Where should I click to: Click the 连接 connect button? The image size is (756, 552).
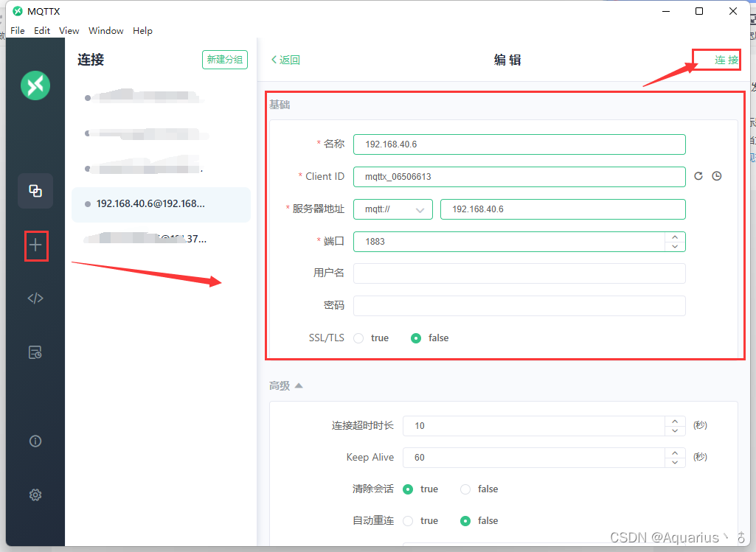pos(726,60)
